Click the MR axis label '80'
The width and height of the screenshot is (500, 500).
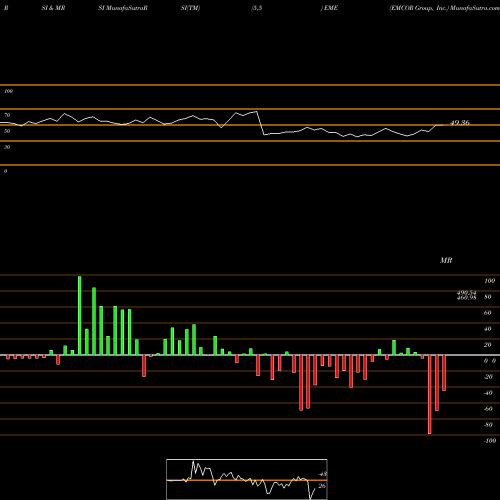click(x=488, y=297)
